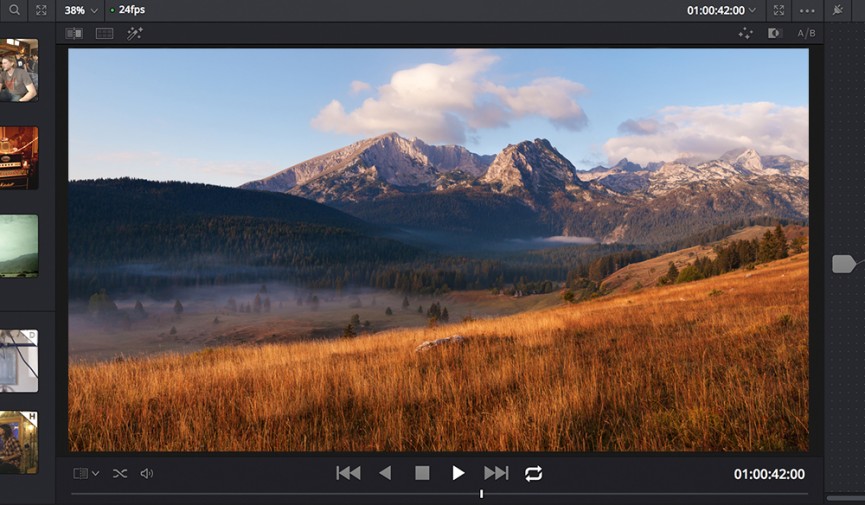
Task: Open the top timecode 01:00:42:00 dropdown
Action: (721, 10)
